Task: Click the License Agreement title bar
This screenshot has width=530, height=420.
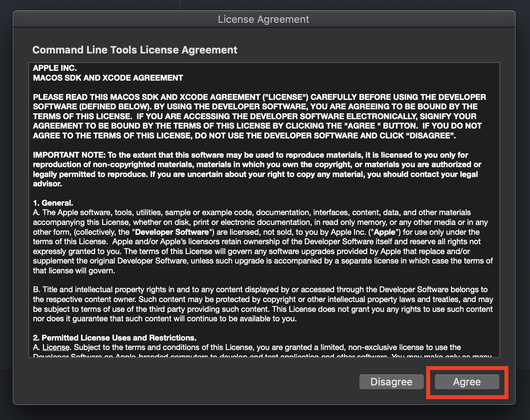Action: point(263,19)
